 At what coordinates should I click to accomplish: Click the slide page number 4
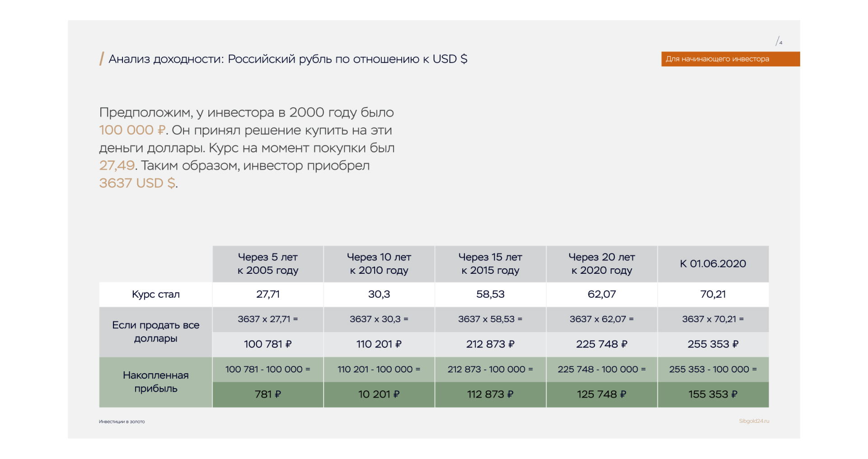pyautogui.click(x=779, y=42)
